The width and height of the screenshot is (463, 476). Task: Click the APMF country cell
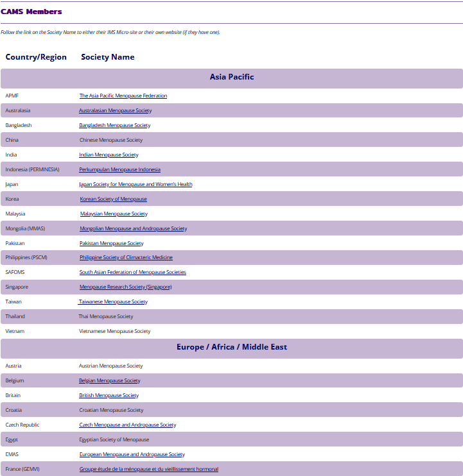[x=12, y=96]
